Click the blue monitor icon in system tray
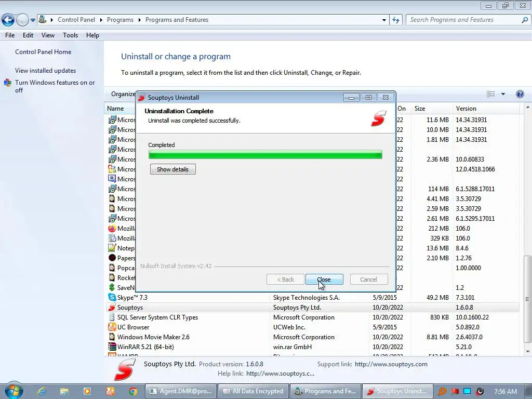Image resolution: width=532 pixels, height=399 pixels. 467,392
